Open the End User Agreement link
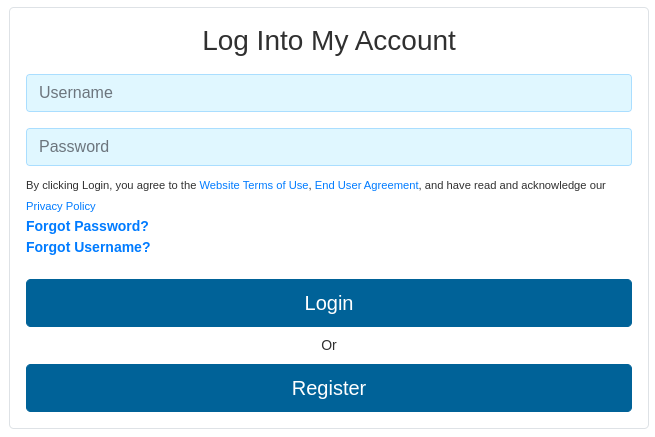The width and height of the screenshot is (655, 437). coord(366,185)
